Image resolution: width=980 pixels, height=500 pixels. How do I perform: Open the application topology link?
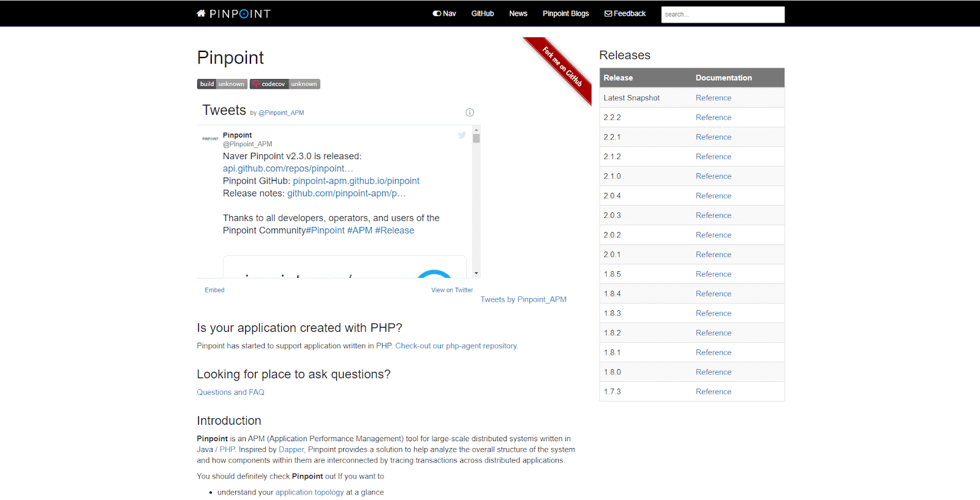pos(309,492)
